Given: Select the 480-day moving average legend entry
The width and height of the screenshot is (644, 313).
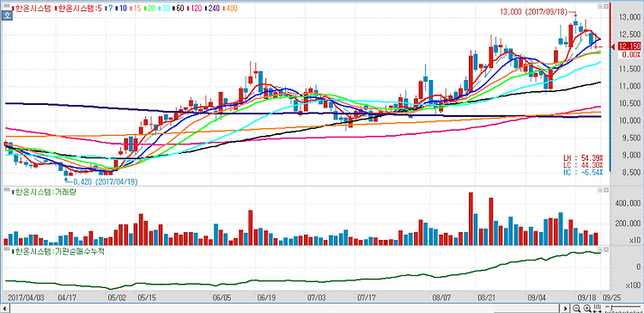Looking at the screenshot, I should point(231,8).
